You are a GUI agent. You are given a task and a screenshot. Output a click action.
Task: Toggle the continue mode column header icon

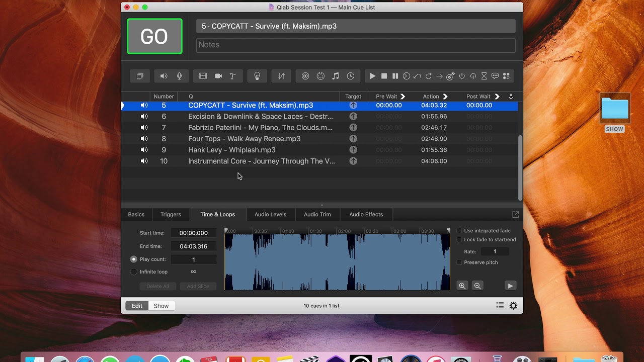[511, 97]
